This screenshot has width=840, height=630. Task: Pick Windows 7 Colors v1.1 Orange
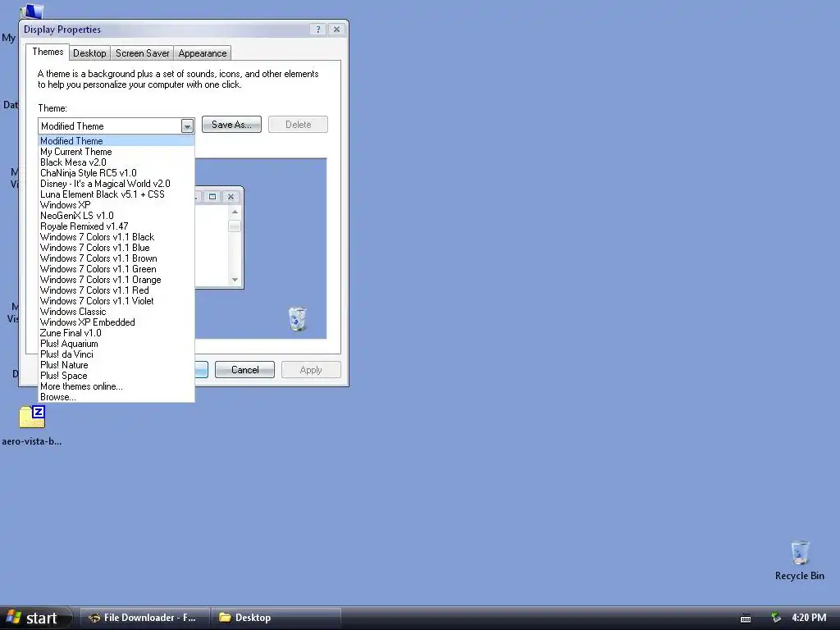(x=116, y=280)
